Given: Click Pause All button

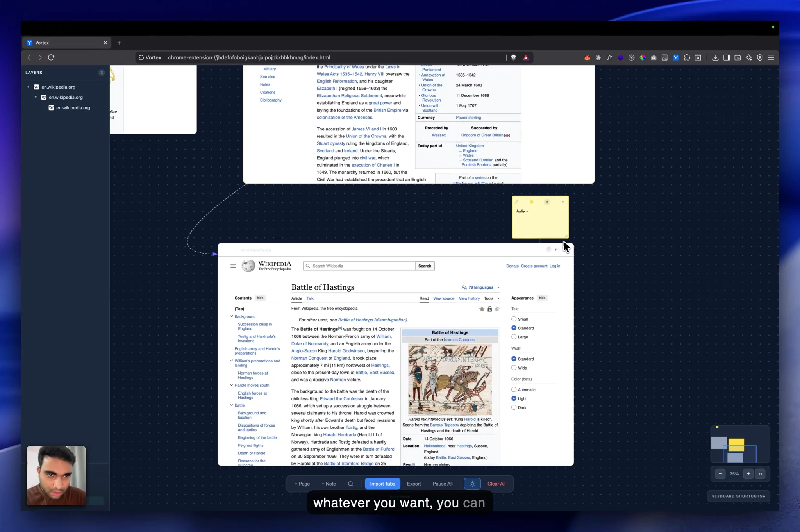Looking at the screenshot, I should tap(442, 484).
